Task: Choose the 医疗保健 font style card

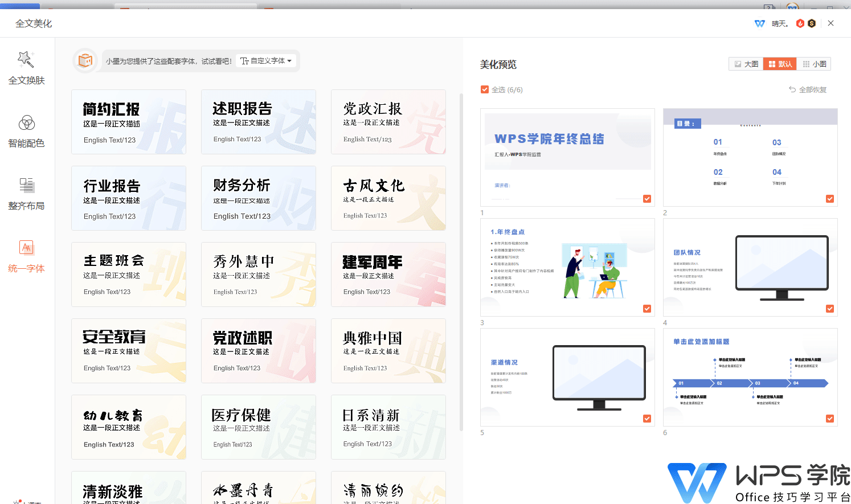Action: click(259, 427)
